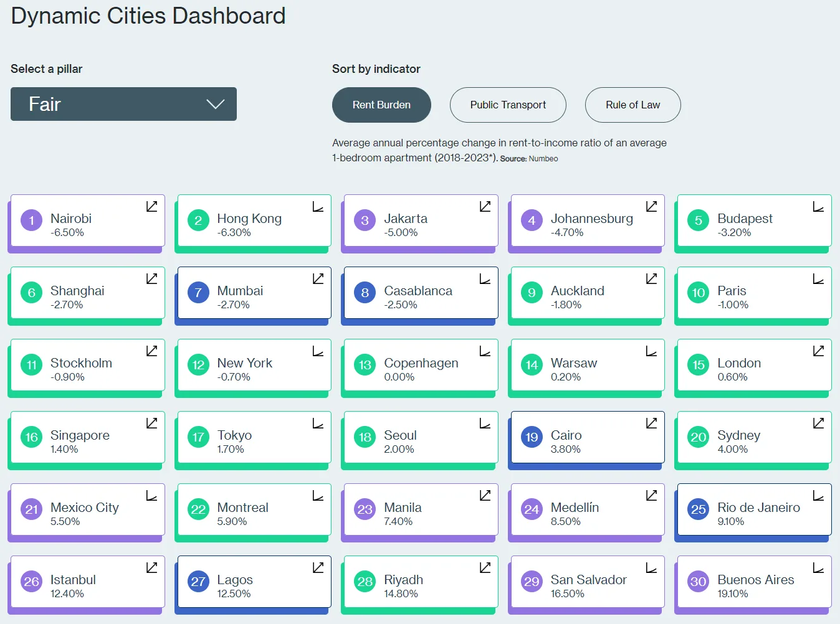The image size is (840, 624).
Task: Switch sorting to Rule of Law
Action: 632,105
